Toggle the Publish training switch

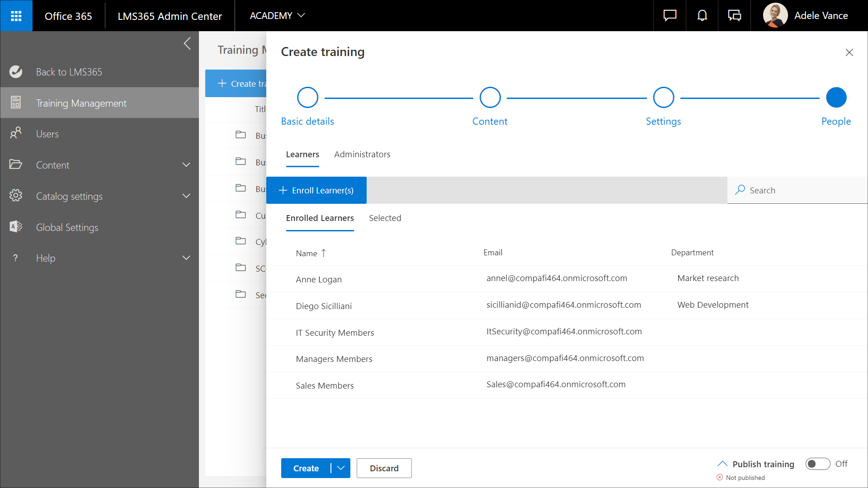coord(817,464)
